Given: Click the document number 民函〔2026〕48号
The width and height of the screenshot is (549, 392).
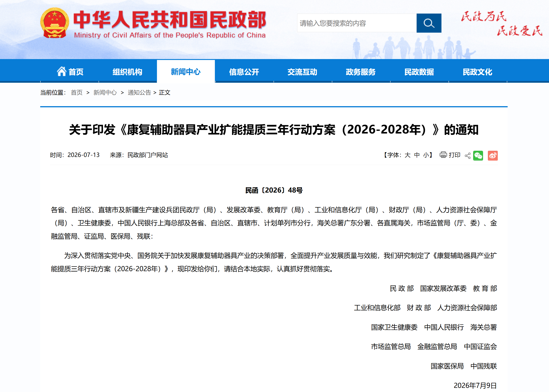Looking at the screenshot, I should [274, 190].
